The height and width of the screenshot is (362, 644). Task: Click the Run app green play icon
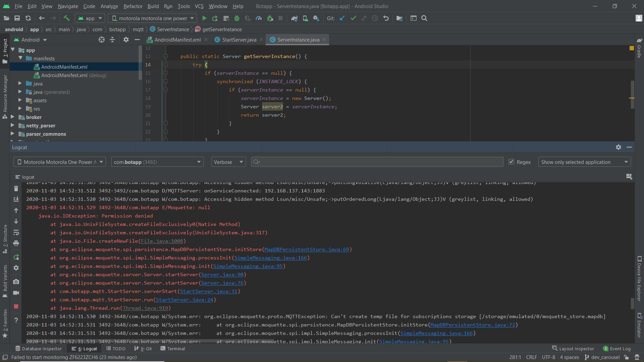tap(204, 18)
